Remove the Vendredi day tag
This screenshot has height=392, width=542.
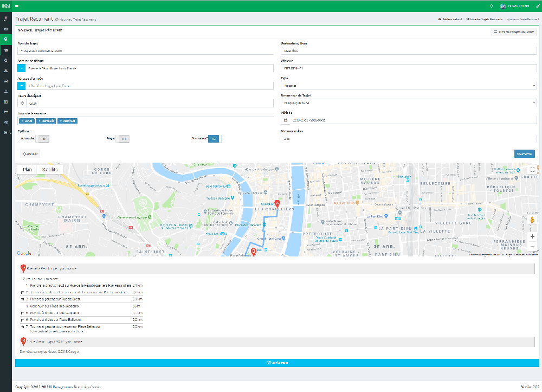pyautogui.click(x=61, y=121)
